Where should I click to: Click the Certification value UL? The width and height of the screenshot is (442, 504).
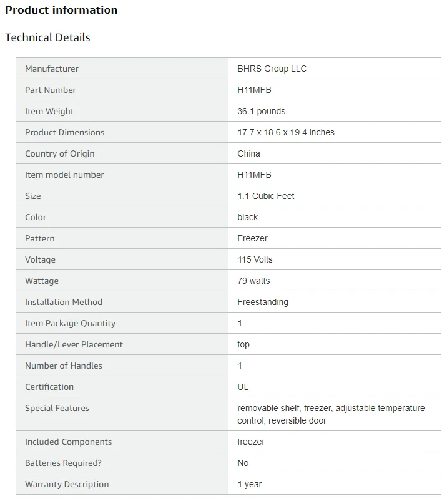click(x=243, y=387)
